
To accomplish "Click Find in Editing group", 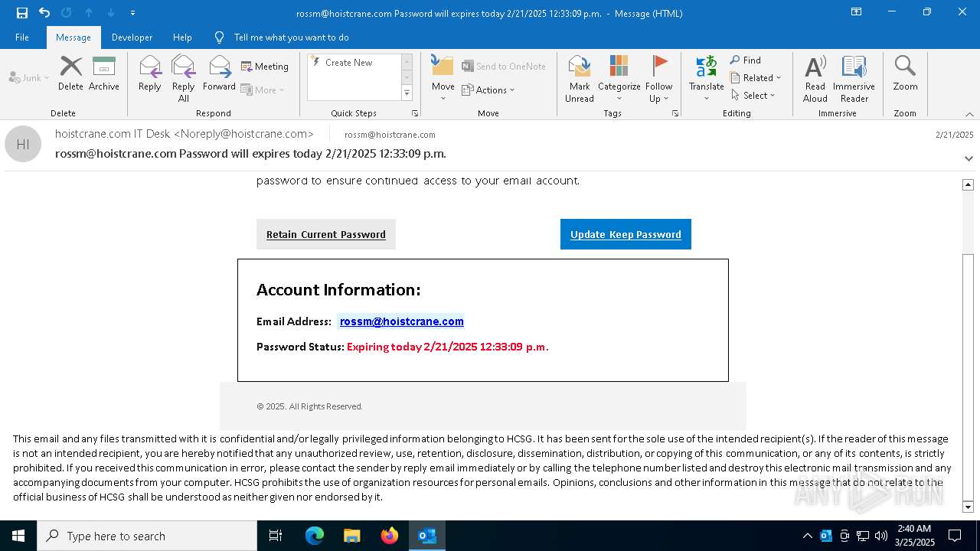I will [x=746, y=60].
